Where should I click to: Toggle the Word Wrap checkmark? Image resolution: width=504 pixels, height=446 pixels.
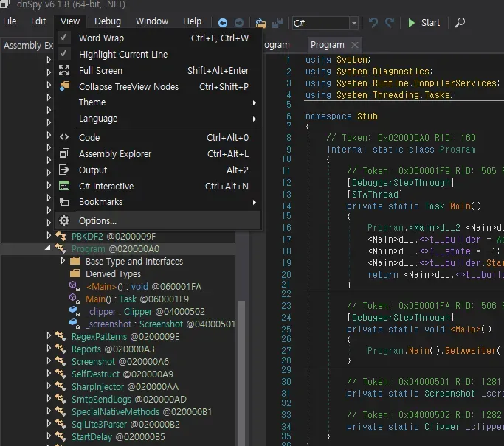coord(64,38)
